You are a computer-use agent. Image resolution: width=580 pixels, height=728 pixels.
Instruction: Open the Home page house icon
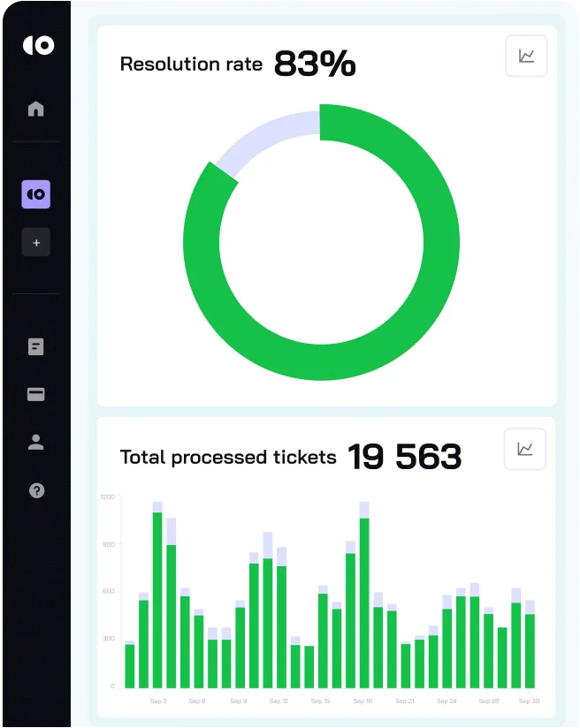(x=36, y=110)
